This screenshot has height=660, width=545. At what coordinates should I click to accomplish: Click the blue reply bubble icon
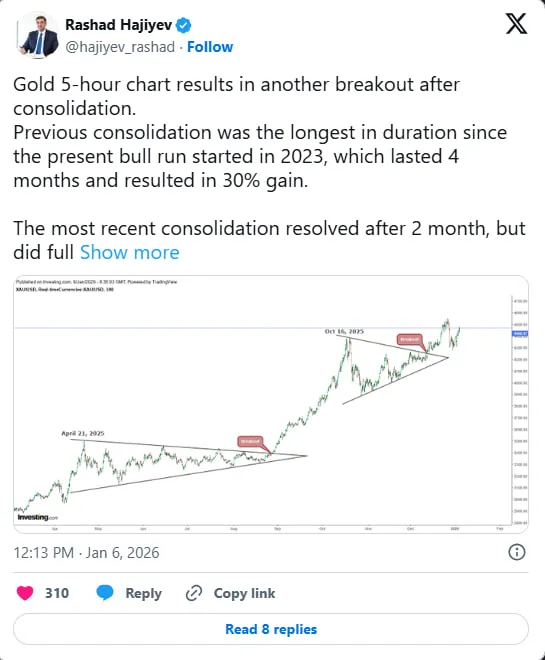(x=104, y=593)
